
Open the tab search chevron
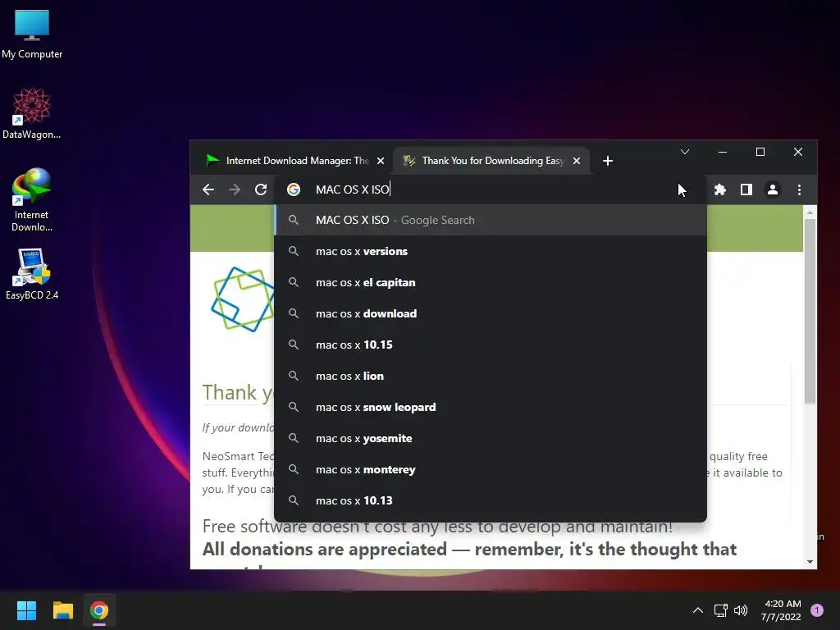685,152
